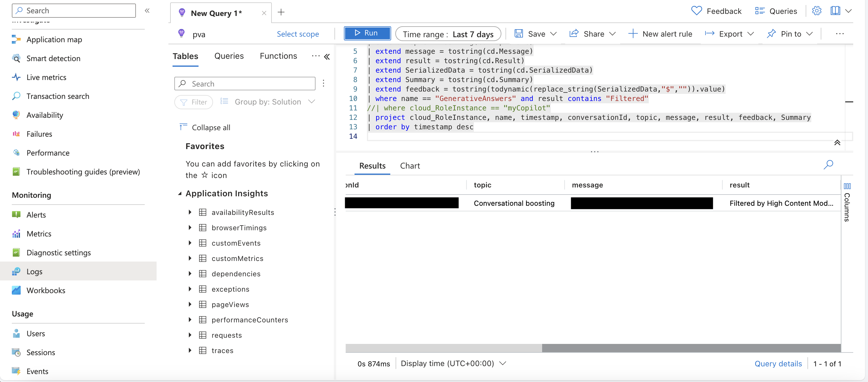Toggle the left sidebar collapse button
The width and height of the screenshot is (868, 382).
(148, 10)
